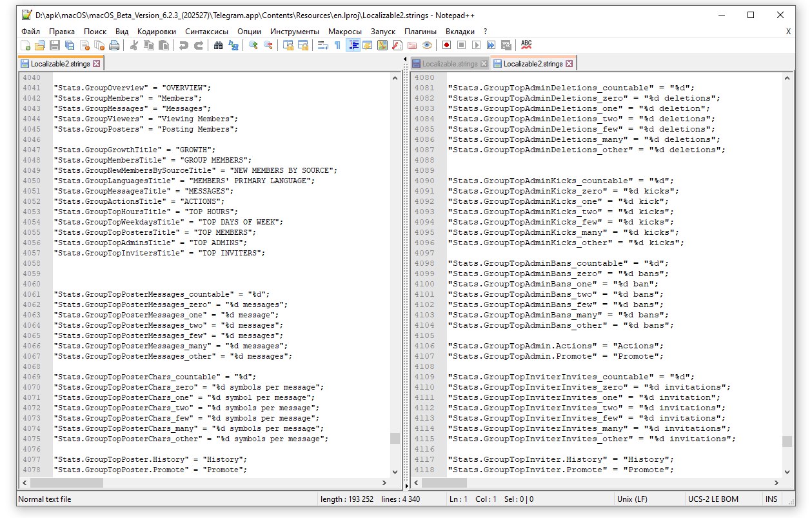Toggle word wrap in the toolbar

(322, 45)
